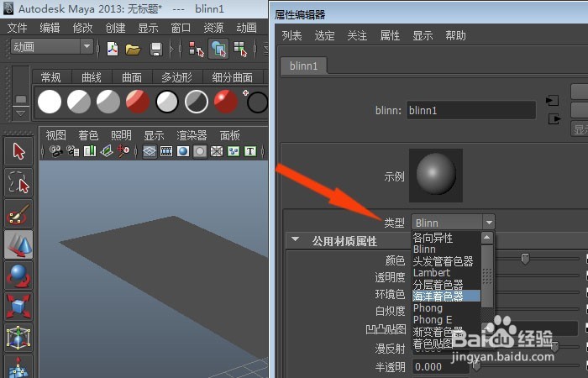Click the 半透明 value field 0.000
This screenshot has width=588, height=378.
tap(441, 367)
